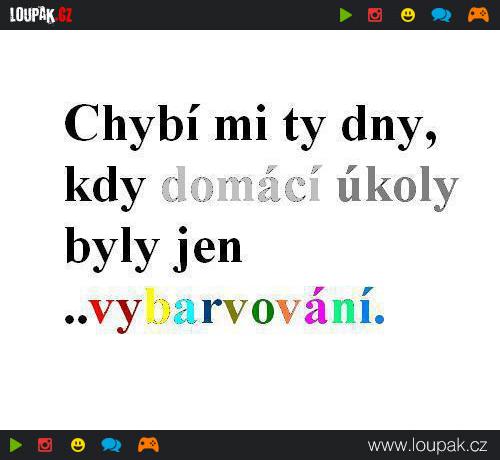Screen dimensions: 500x460
Task: Click the yellow smiley icon in footer
Action: (78, 445)
